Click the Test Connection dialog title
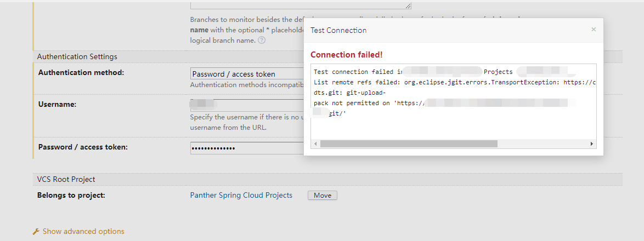Image resolution: width=644 pixels, height=241 pixels. [338, 30]
